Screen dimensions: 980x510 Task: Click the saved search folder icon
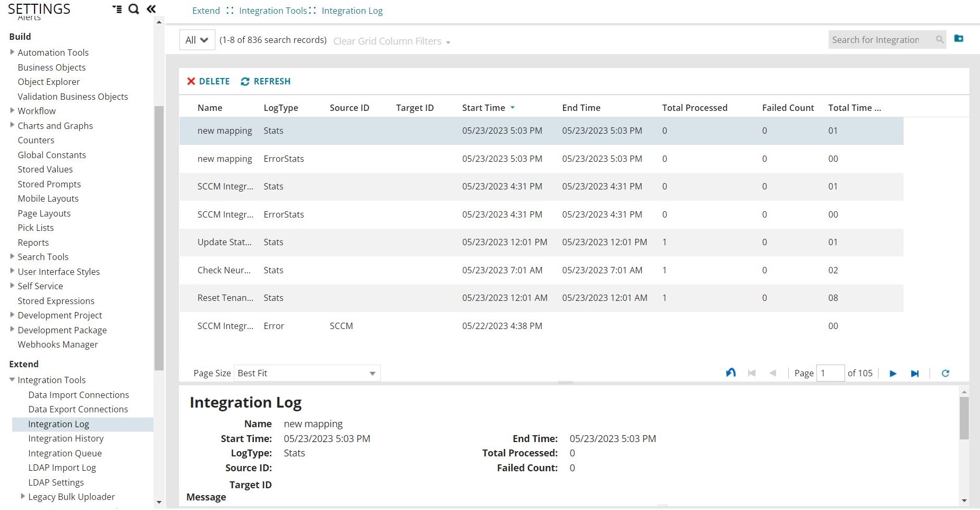click(959, 39)
